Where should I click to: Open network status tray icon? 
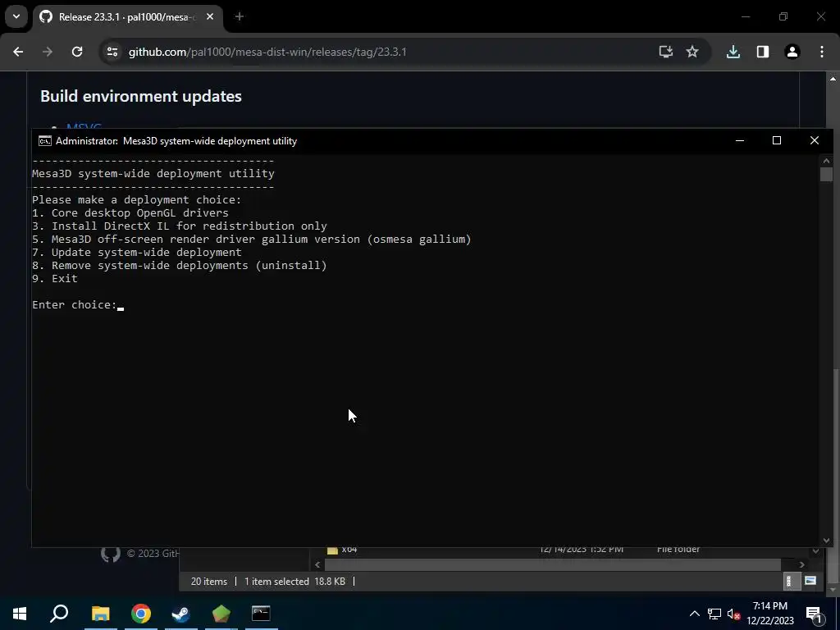[714, 614]
